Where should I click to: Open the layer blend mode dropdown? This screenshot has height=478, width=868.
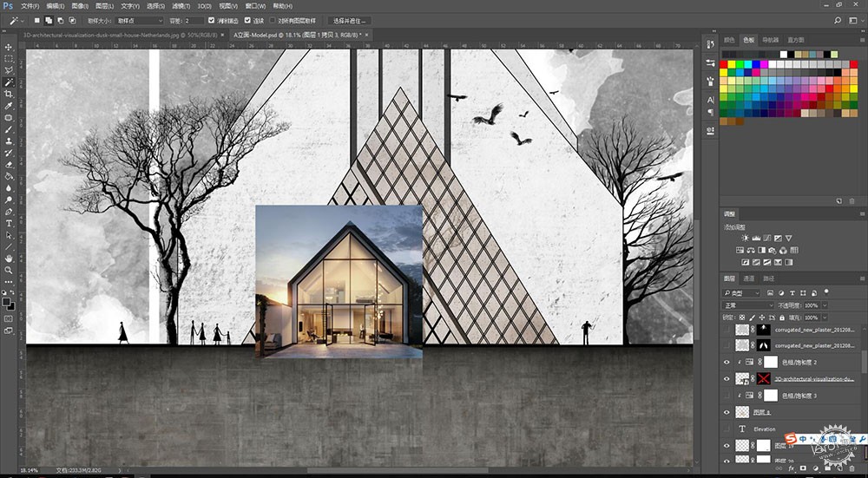pyautogui.click(x=748, y=305)
